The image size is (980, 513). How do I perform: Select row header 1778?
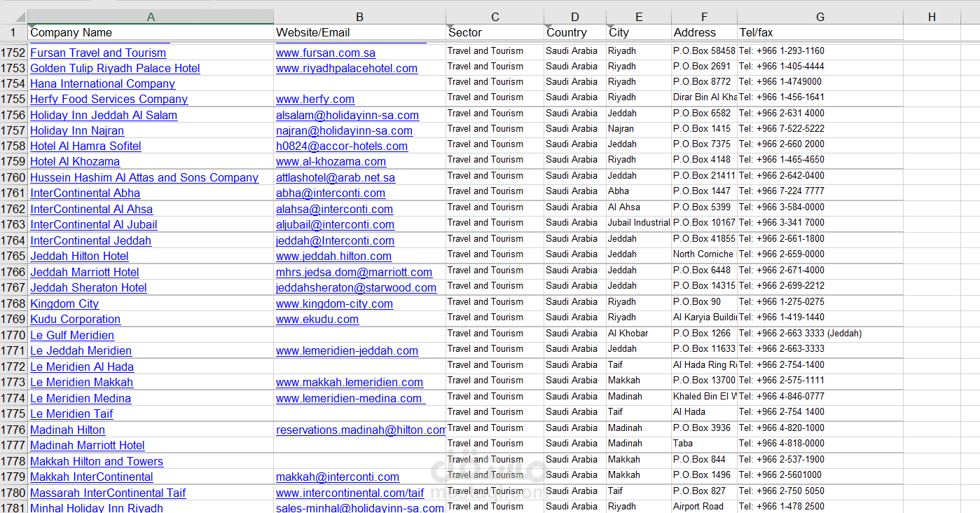tap(13, 461)
